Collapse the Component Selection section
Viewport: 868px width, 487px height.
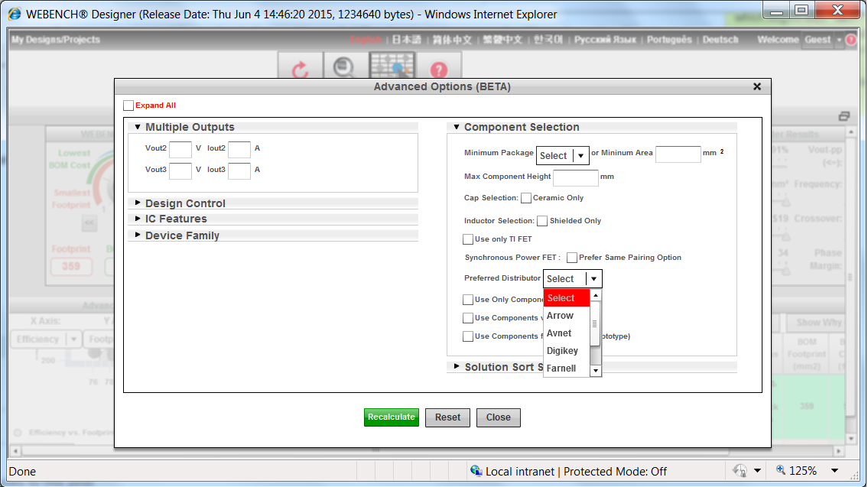tap(456, 127)
